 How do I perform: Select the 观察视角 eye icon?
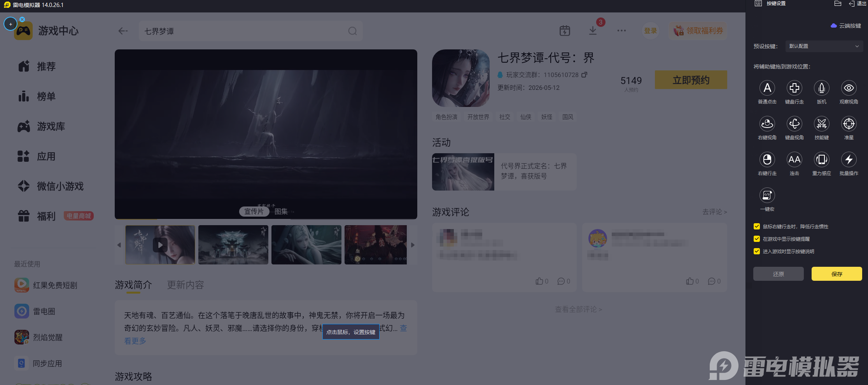click(x=849, y=88)
